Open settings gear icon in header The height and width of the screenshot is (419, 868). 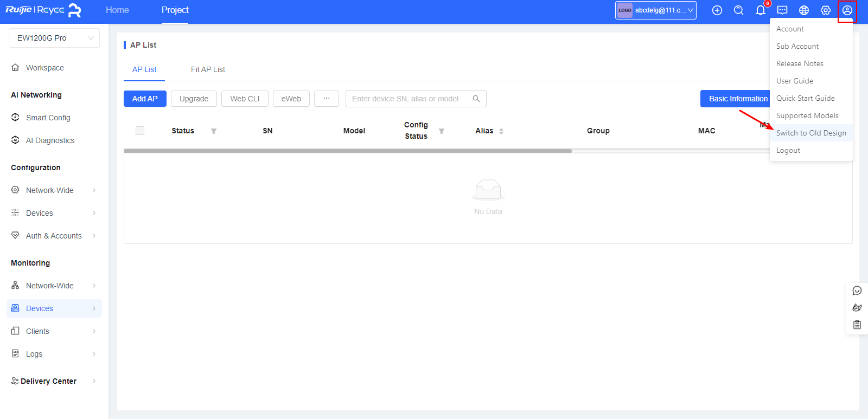pyautogui.click(x=825, y=10)
